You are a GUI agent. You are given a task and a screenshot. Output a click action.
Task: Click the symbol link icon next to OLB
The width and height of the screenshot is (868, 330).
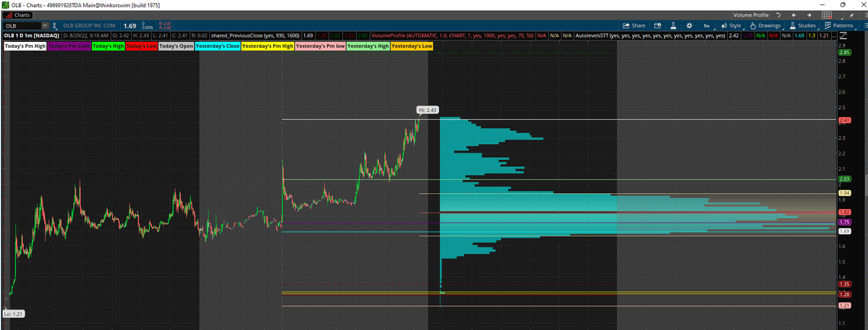(x=54, y=25)
